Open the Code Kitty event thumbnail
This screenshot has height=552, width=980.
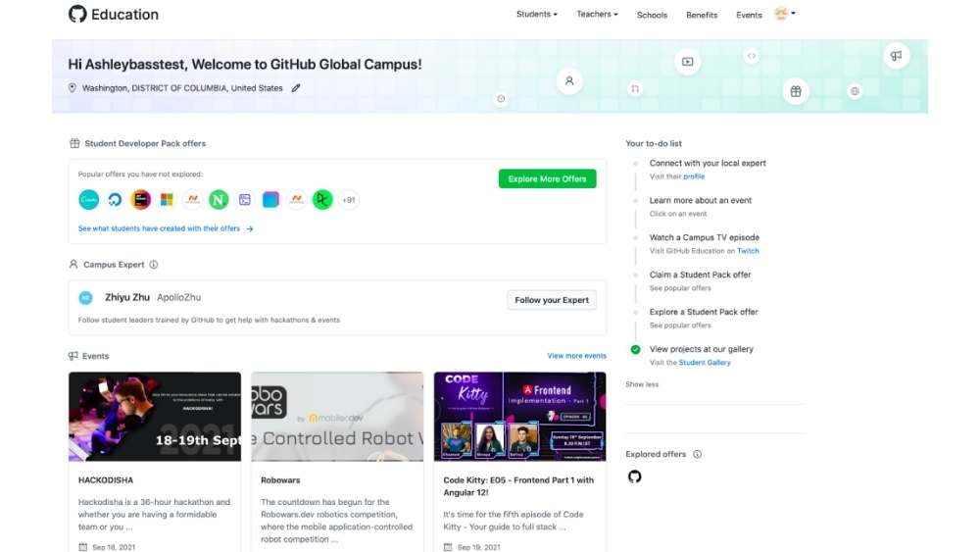point(520,417)
